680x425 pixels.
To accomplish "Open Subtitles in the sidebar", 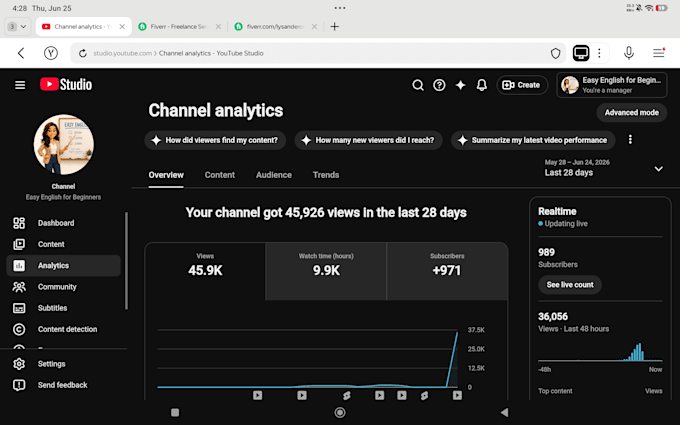I will pos(63,308).
